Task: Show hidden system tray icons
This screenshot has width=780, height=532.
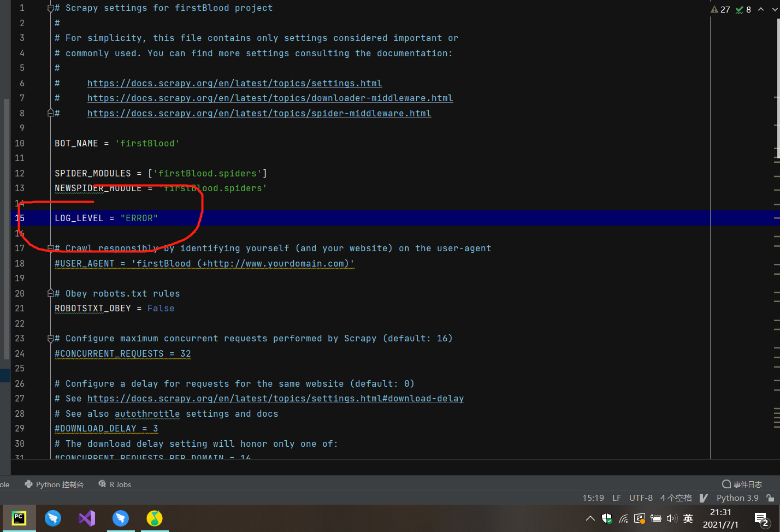Action: (590, 518)
